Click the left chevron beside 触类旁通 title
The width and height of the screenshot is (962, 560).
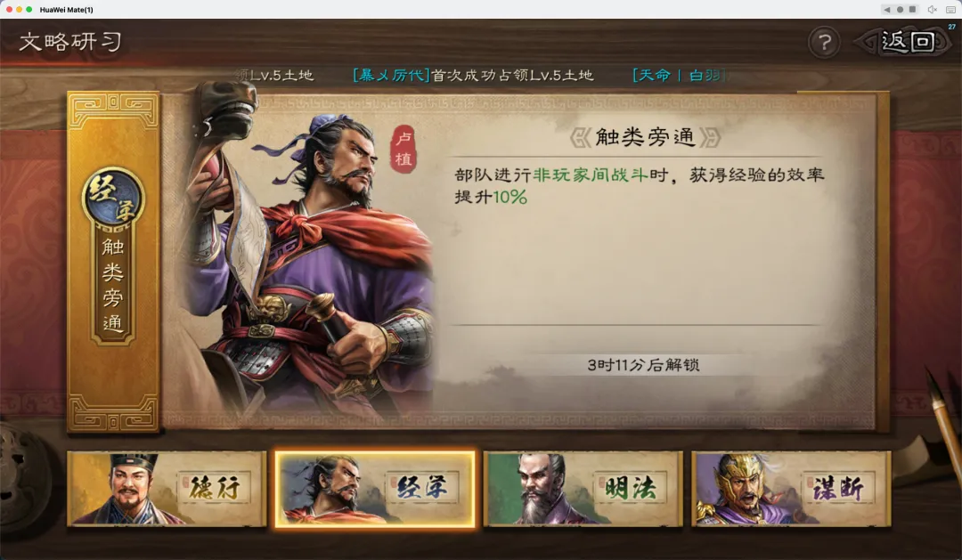[580, 137]
